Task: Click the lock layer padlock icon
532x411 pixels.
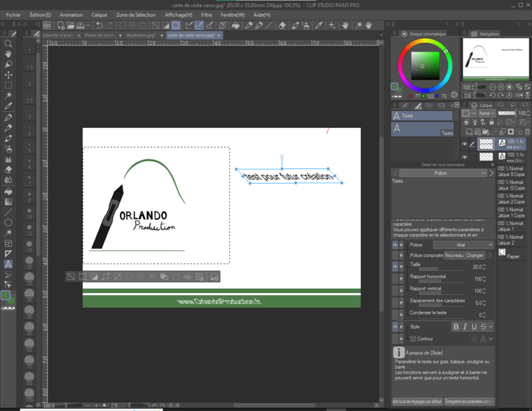Action: [x=492, y=122]
